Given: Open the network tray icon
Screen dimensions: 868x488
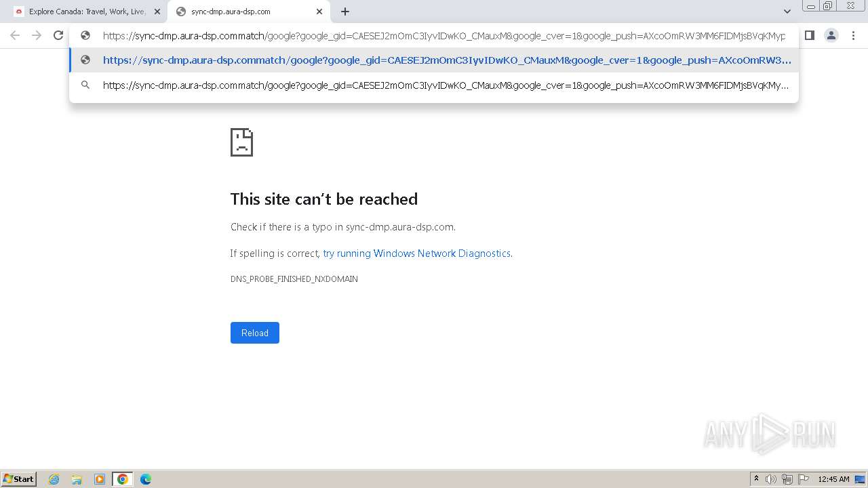Looking at the screenshot, I should tap(787, 479).
